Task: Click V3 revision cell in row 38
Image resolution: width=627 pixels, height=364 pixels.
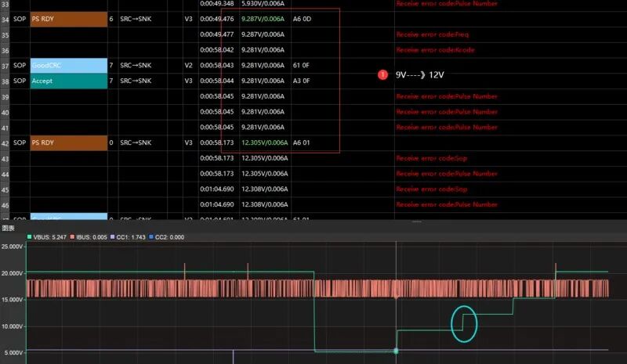Action: [188, 81]
